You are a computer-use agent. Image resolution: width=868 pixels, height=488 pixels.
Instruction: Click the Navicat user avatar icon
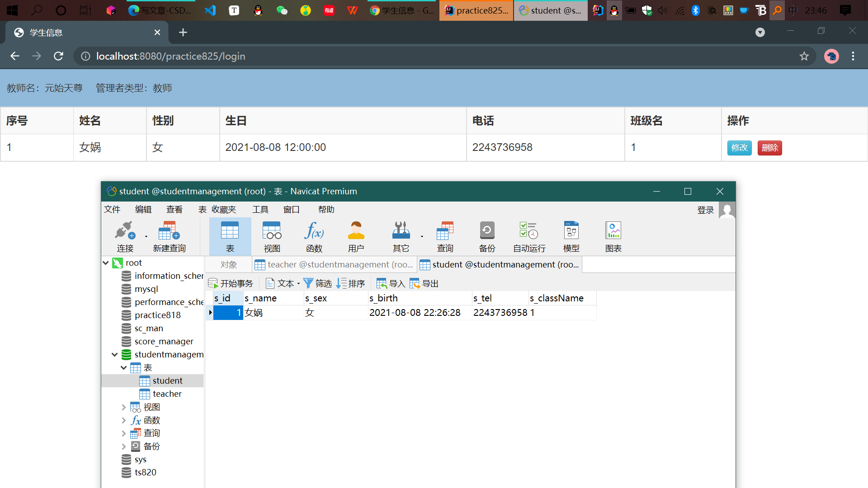click(727, 210)
